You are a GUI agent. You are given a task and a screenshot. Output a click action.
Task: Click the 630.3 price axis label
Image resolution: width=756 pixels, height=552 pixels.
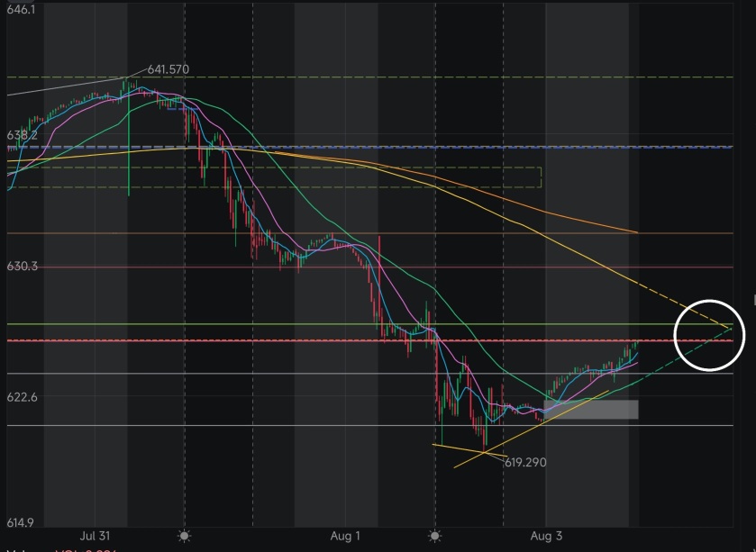coord(23,266)
